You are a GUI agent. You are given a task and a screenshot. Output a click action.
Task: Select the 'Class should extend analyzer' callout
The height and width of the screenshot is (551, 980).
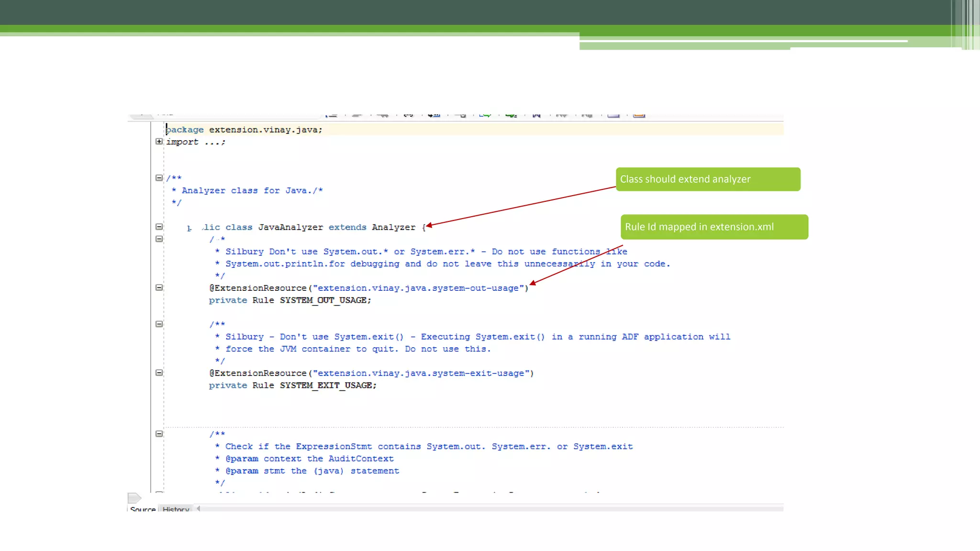708,179
